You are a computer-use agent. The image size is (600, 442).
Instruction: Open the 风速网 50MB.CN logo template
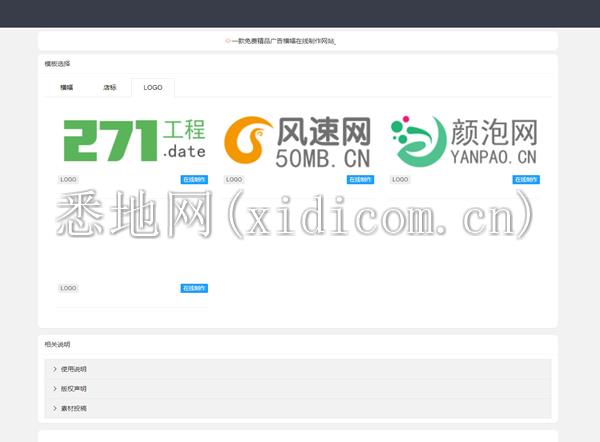[x=298, y=142]
